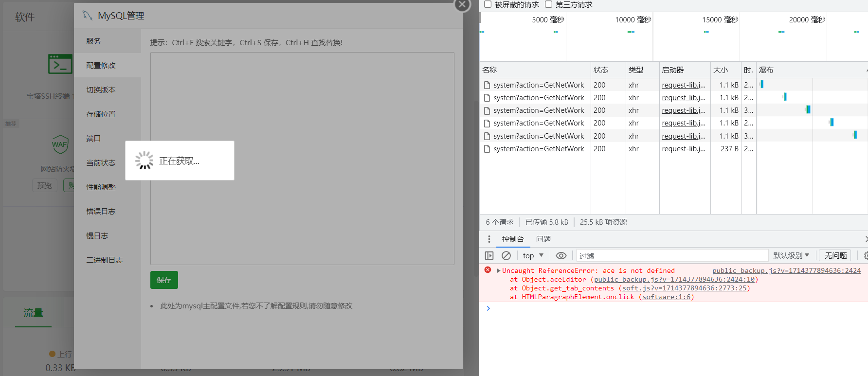Screen dimensions: 868x376
Task: Click the 软件 page title
Action: 25,17
